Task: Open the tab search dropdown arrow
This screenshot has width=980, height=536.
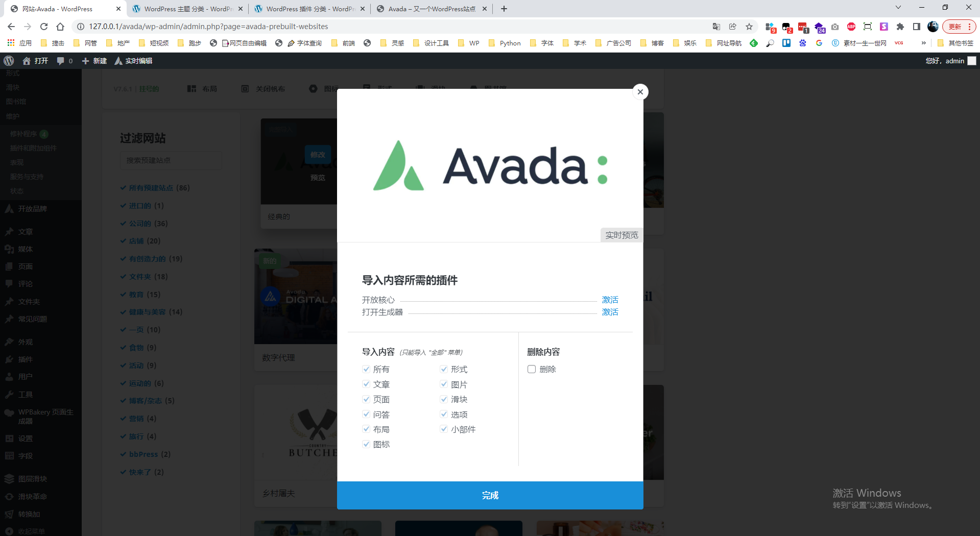Action: pyautogui.click(x=898, y=7)
